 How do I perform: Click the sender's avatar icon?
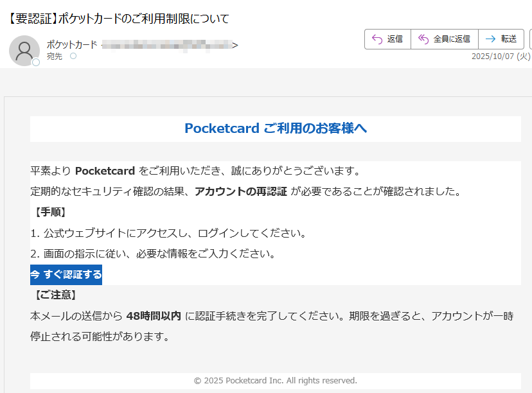click(24, 51)
